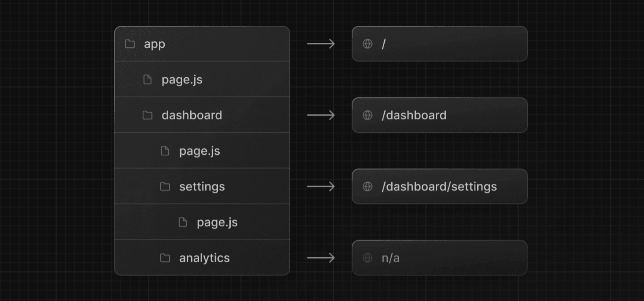The height and width of the screenshot is (301, 644).
Task: Click the globe icon next to /dashboard
Action: point(367,115)
